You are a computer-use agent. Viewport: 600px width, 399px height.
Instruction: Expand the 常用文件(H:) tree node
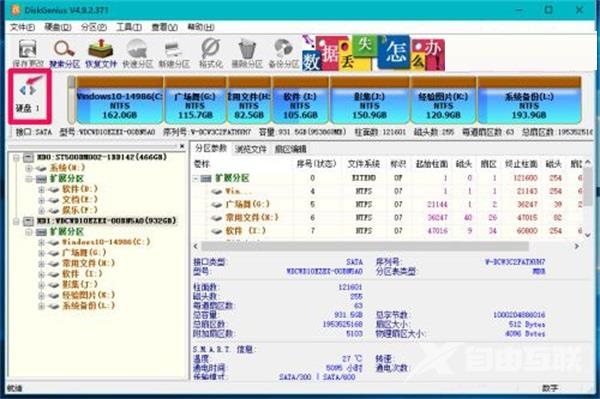[x=41, y=263]
